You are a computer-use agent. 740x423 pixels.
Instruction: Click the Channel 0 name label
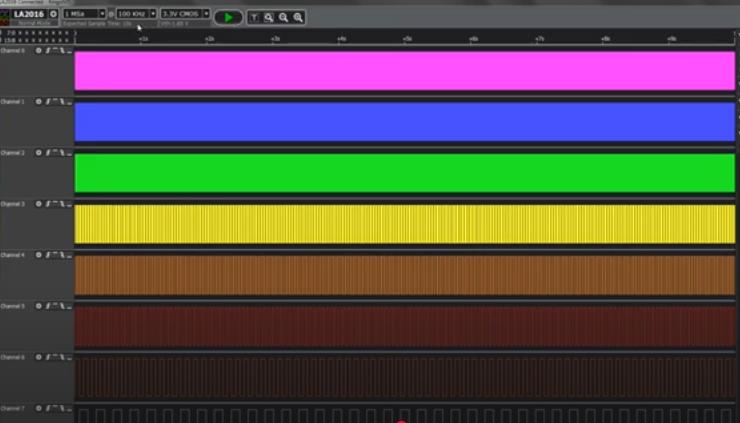(13, 51)
